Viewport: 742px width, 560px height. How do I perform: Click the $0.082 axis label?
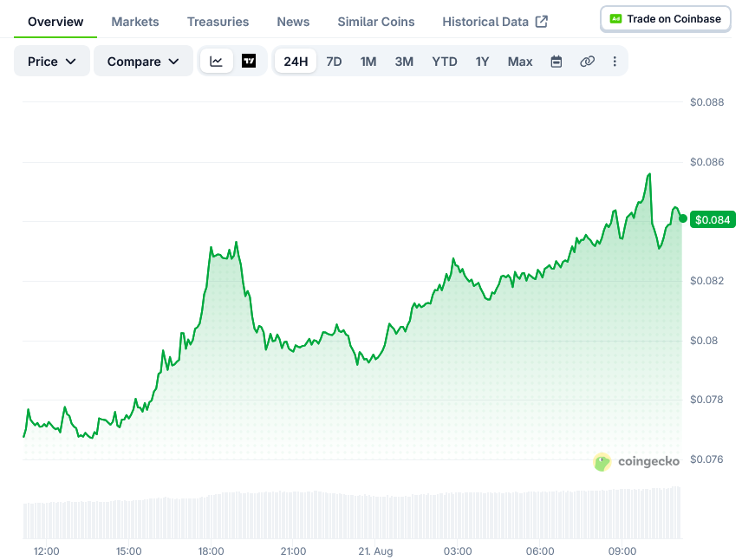pyautogui.click(x=707, y=281)
